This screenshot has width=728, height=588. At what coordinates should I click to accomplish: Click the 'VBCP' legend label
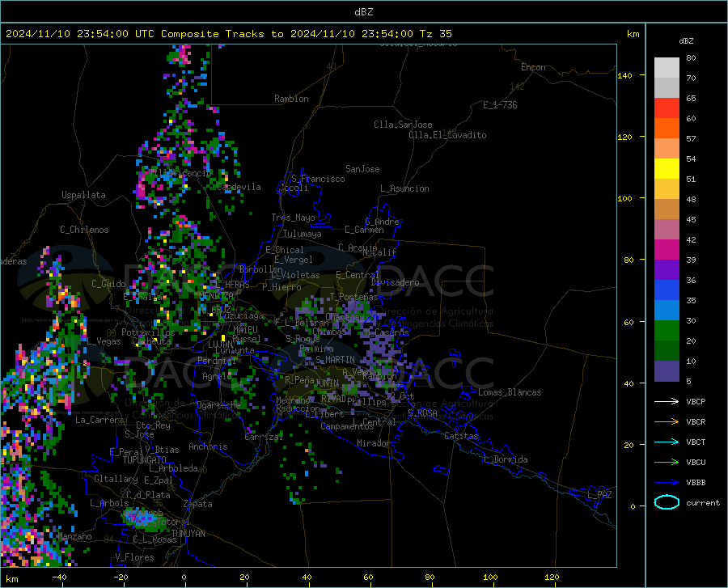coord(696,401)
